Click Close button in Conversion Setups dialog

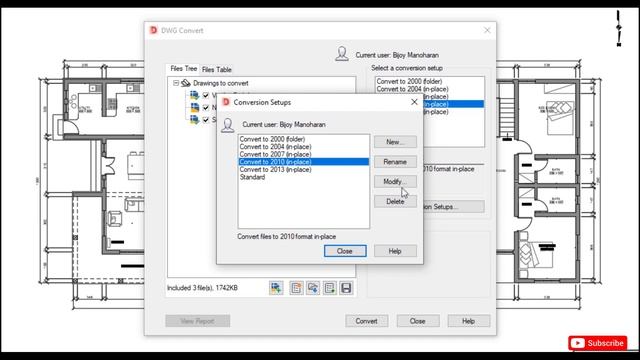pos(345,251)
